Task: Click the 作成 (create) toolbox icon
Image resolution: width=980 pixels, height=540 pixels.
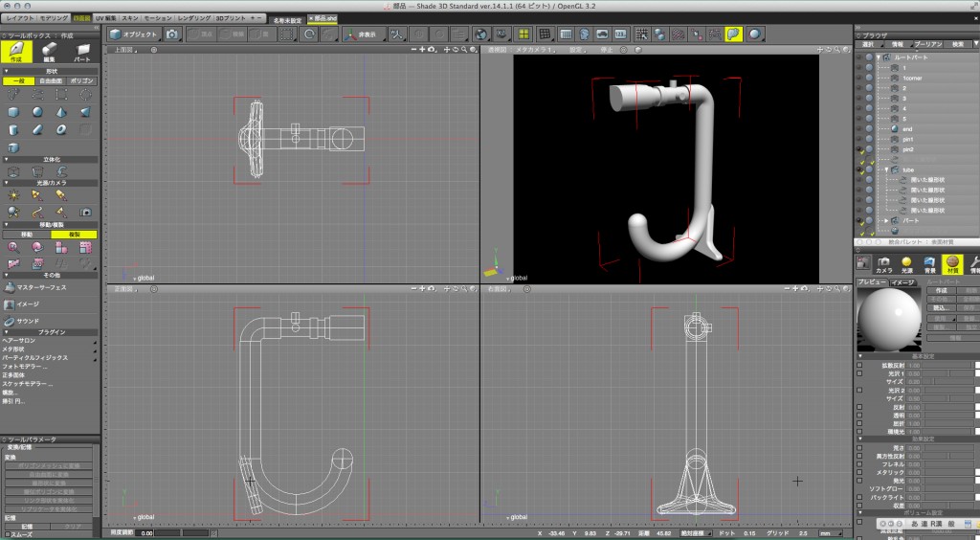Action: coord(16,52)
